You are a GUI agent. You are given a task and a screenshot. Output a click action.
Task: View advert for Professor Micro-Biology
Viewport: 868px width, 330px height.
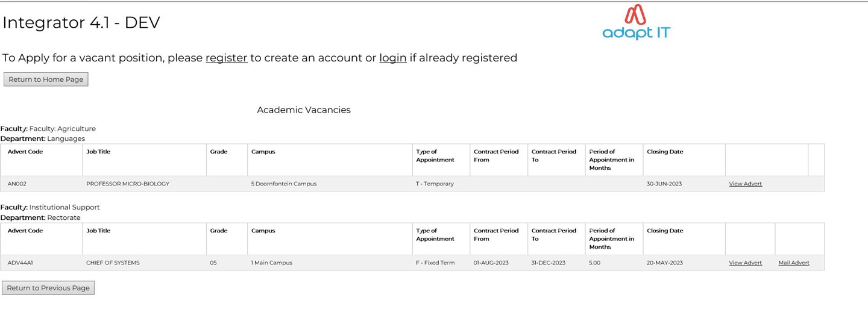(745, 184)
